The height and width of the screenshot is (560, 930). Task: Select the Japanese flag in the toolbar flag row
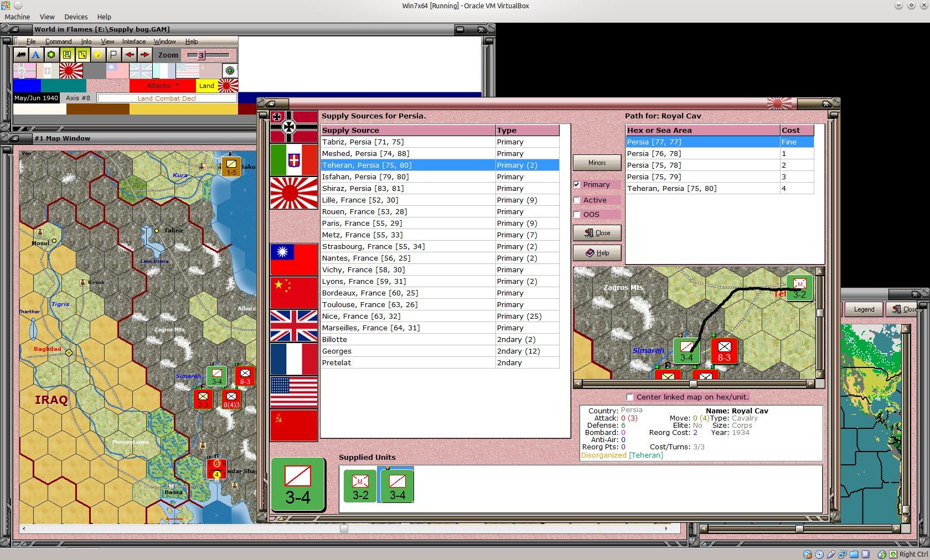pos(71,70)
